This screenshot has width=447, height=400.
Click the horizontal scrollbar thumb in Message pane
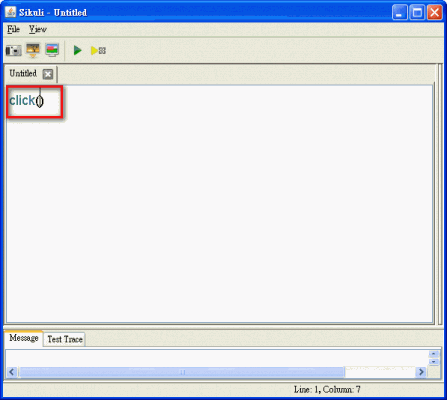coord(182,372)
